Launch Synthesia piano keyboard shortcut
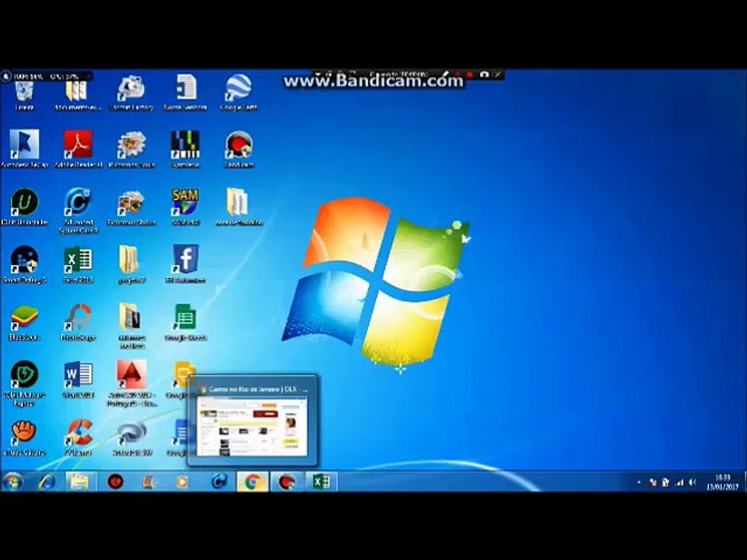 185,149
